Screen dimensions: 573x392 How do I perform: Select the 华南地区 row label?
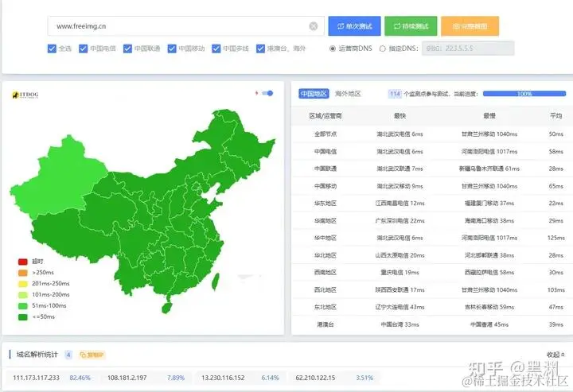(x=325, y=221)
